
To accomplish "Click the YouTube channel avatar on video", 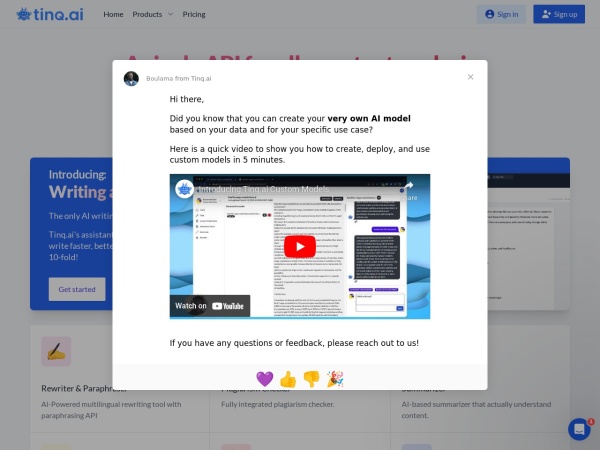I will pos(184,189).
